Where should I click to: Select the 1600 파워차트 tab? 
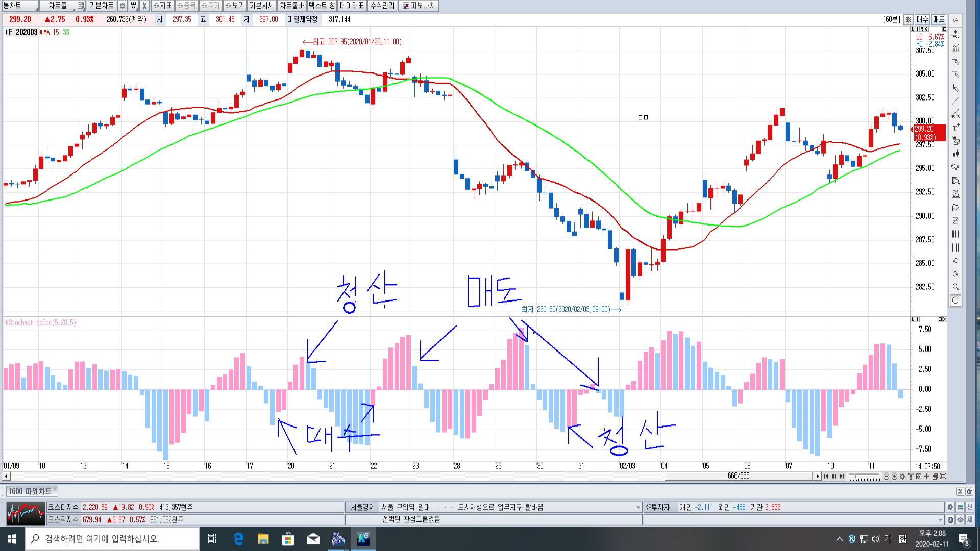point(30,491)
